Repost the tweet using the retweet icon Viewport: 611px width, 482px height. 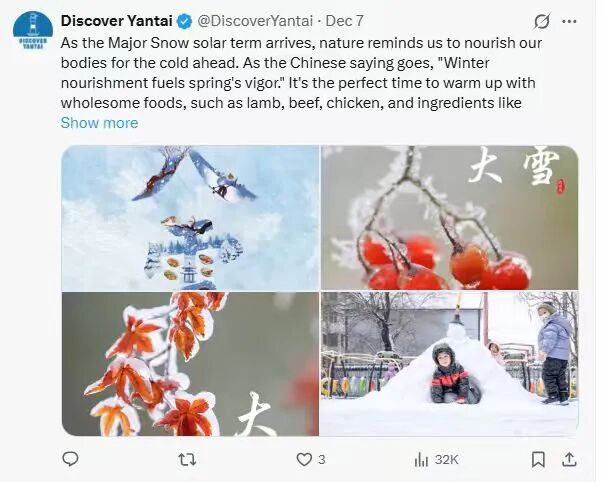pos(186,459)
